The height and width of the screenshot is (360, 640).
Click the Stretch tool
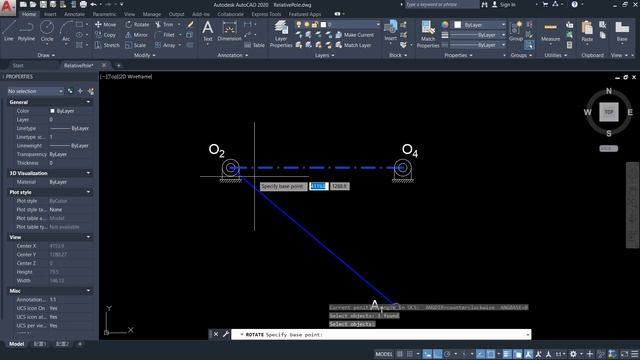tap(107, 45)
